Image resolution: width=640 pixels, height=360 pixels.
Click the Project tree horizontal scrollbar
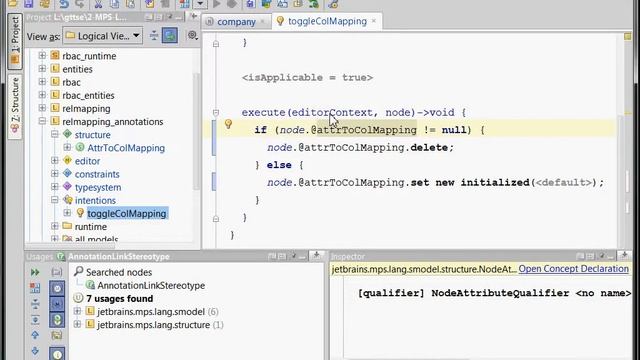coord(70,245)
